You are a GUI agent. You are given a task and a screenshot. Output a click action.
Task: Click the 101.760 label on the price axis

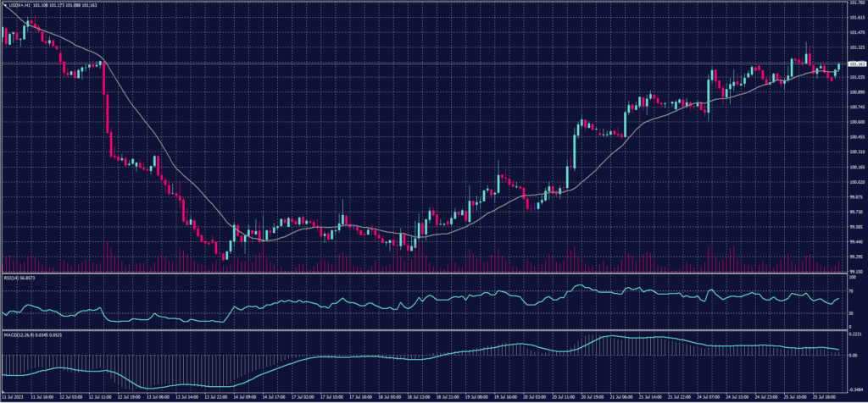pyautogui.click(x=857, y=3)
